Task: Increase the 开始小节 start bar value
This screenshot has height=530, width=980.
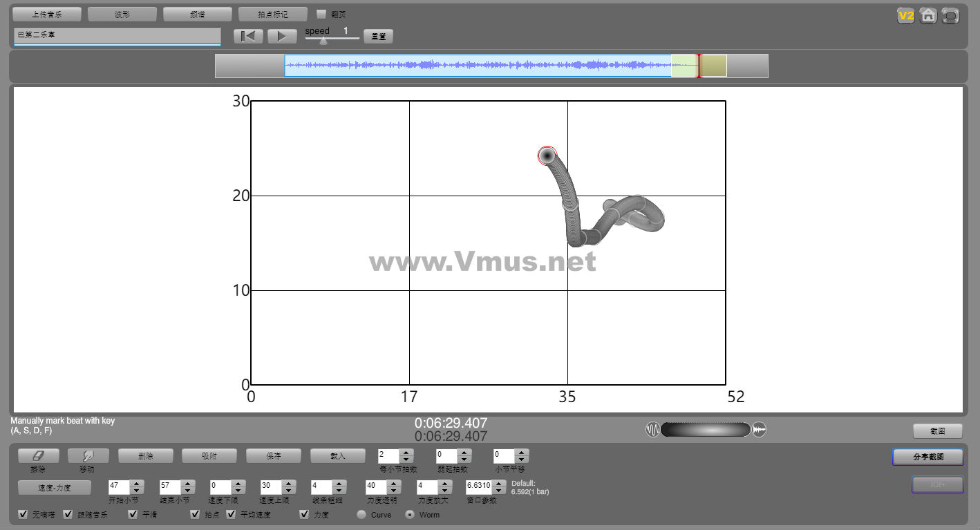Action: (137, 484)
